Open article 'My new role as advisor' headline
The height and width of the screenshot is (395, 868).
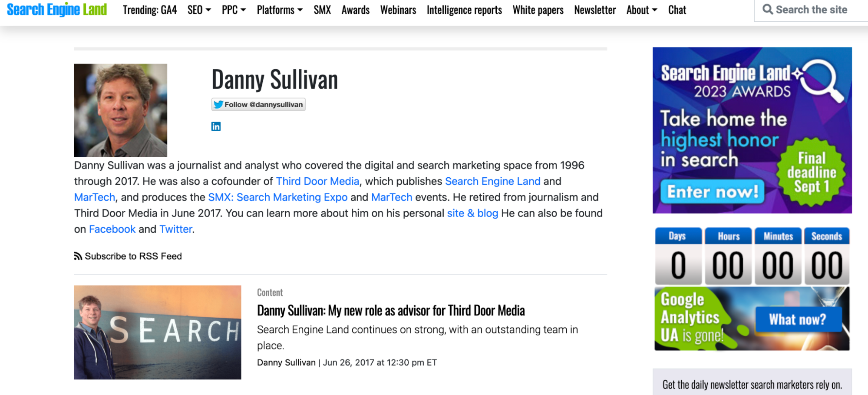click(391, 311)
